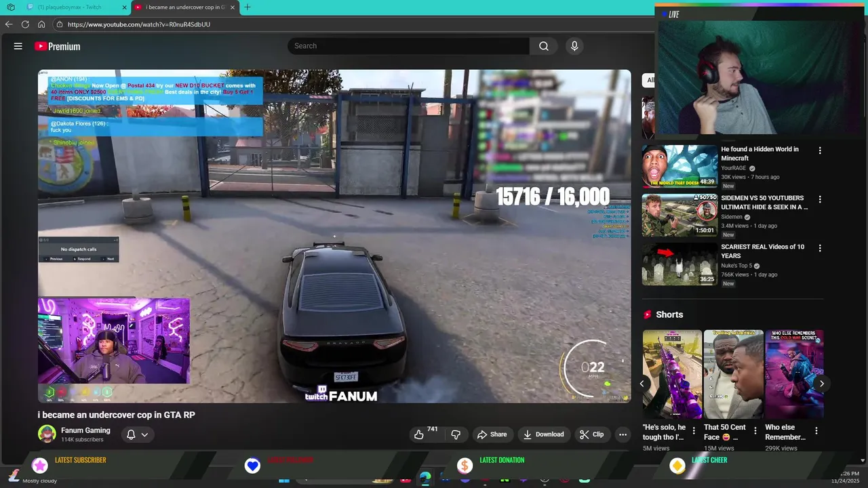Go back with browser back arrow
The width and height of the screenshot is (868, 488).
pos(9,24)
